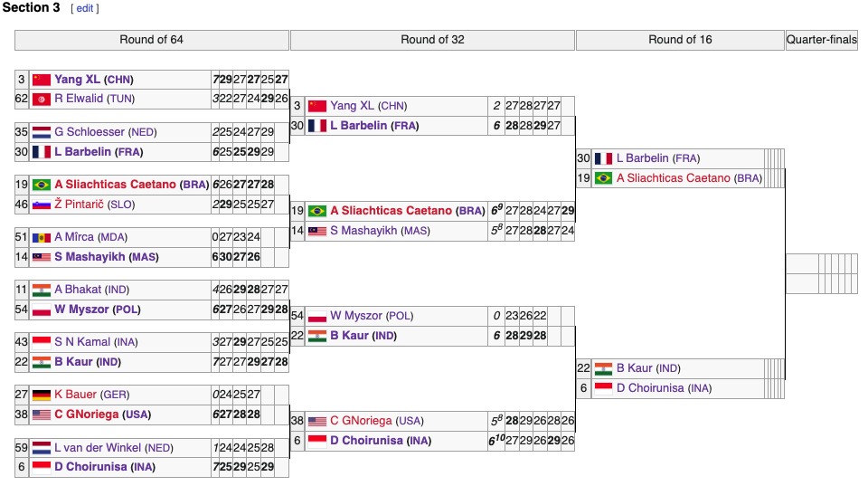Click the Quarter-finals column header
The image size is (868, 486).
coord(821,40)
